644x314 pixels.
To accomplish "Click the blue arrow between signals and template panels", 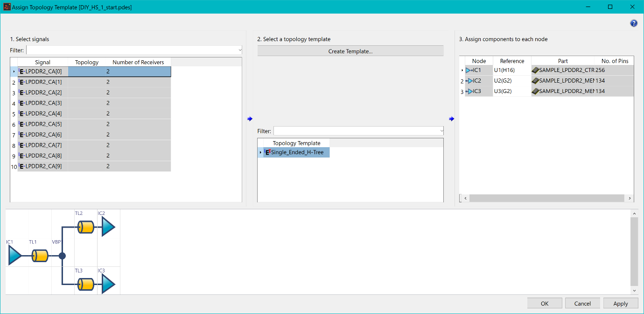I will click(x=250, y=119).
